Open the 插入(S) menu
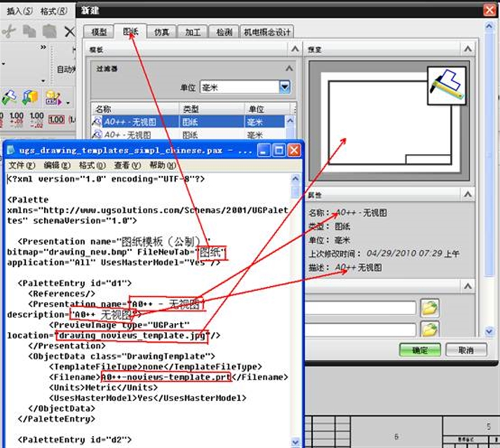Image resolution: width=500 pixels, height=448 pixels. coord(19,11)
